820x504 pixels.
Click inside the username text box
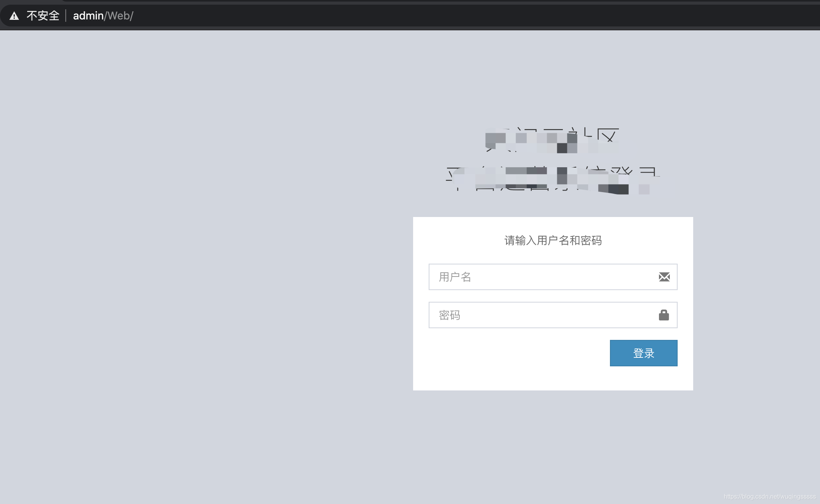point(537,277)
